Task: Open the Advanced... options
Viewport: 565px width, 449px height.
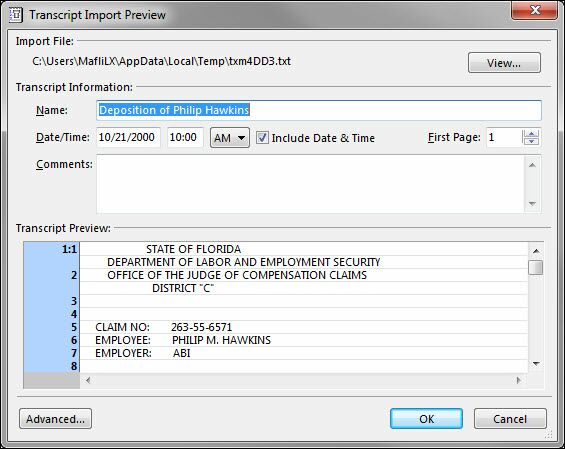Action: 55,419
